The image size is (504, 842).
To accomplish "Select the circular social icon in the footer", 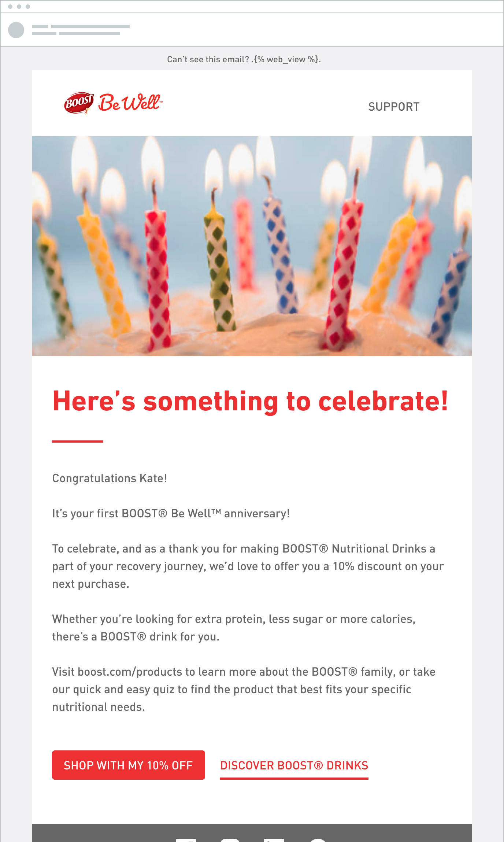I will tap(318, 839).
